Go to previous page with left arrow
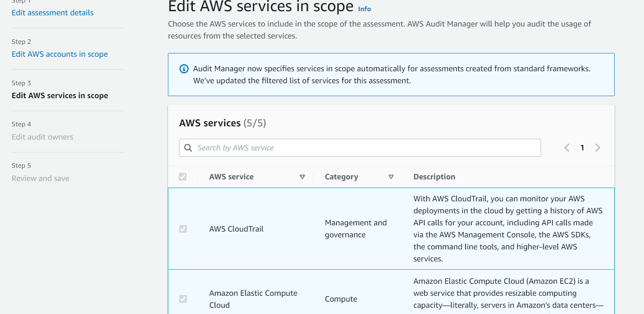Image resolution: width=644 pixels, height=314 pixels. pyautogui.click(x=567, y=148)
